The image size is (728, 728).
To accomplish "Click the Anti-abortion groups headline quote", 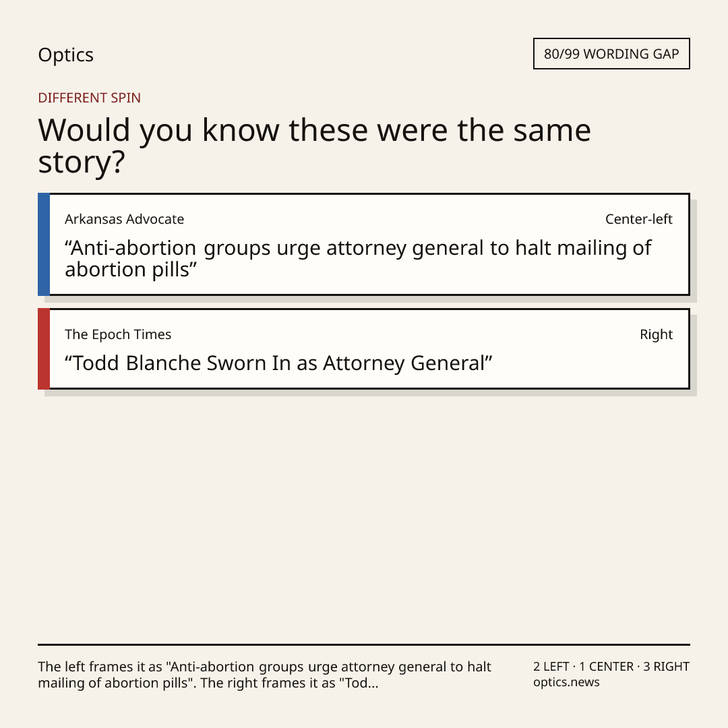I will [358, 259].
